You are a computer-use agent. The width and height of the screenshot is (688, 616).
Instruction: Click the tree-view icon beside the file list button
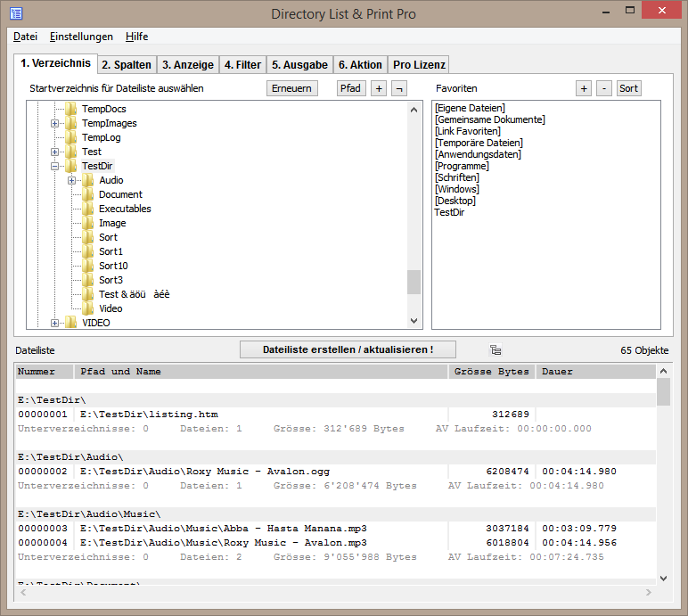tap(496, 350)
